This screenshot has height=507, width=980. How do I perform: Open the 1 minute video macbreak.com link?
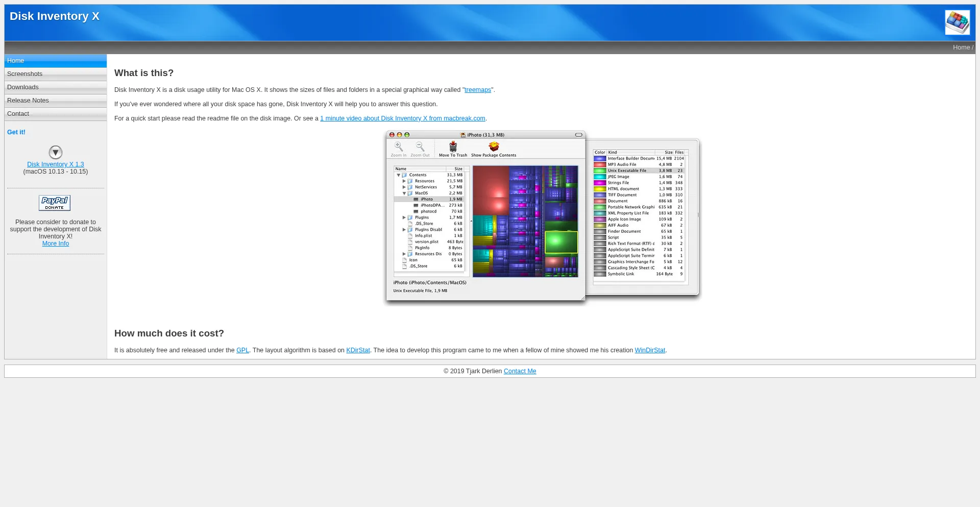(x=403, y=118)
